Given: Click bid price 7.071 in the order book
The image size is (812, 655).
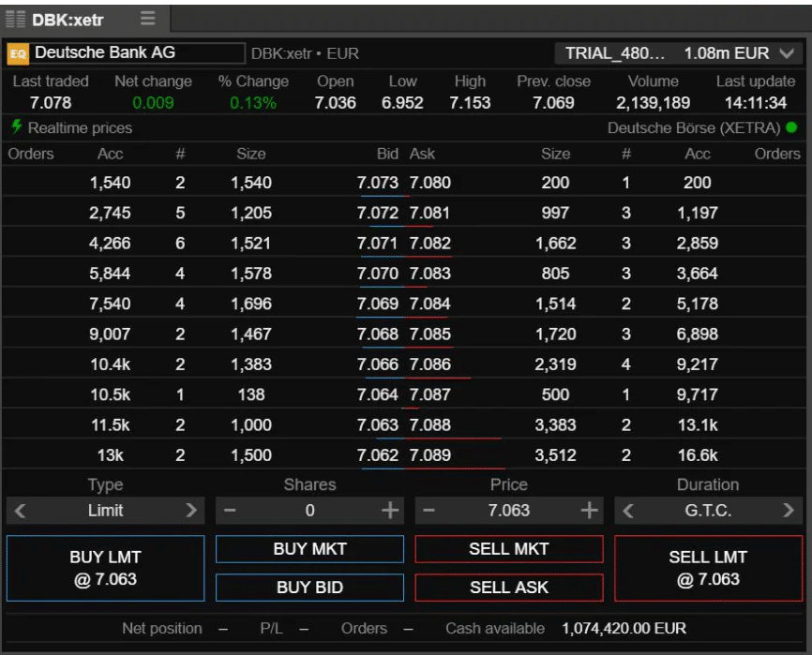Looking at the screenshot, I should point(377,244).
